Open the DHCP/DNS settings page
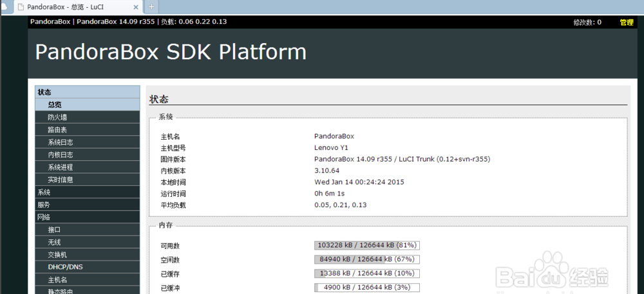The image size is (644, 294). click(x=88, y=267)
